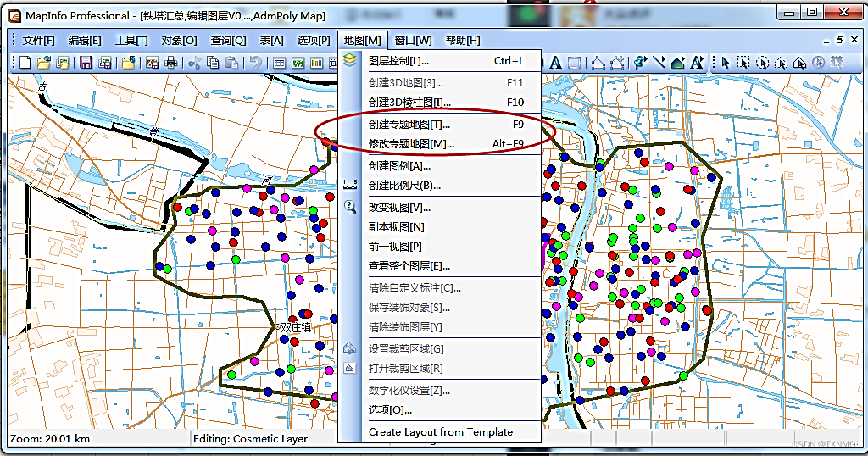The height and width of the screenshot is (456, 868).
Task: Select the Add Node tool
Action: click(x=617, y=63)
